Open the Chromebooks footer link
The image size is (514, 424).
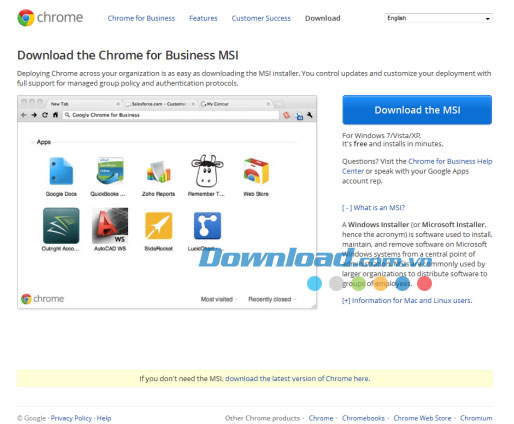(363, 418)
